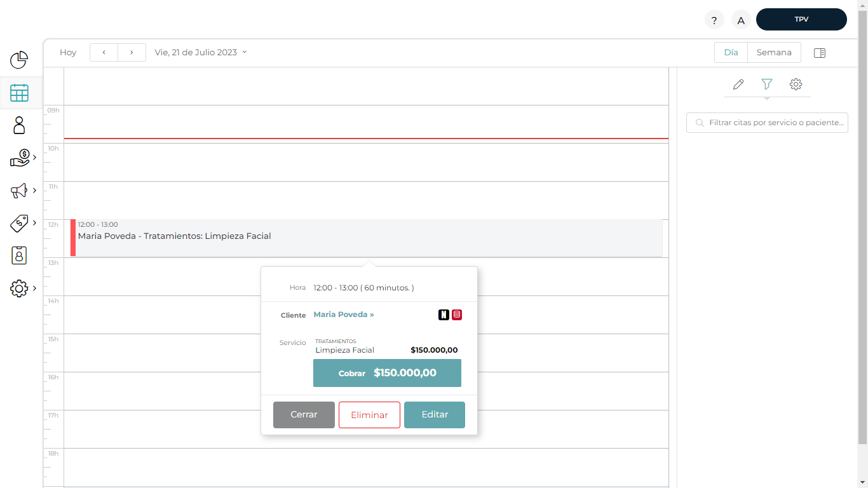Click the Cerrar button
The width and height of the screenshot is (868, 488).
304,414
